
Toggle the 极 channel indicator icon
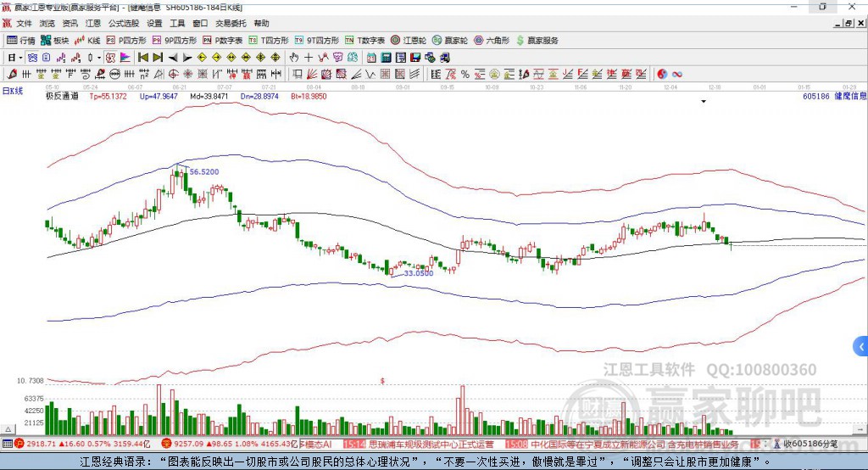(x=110, y=58)
